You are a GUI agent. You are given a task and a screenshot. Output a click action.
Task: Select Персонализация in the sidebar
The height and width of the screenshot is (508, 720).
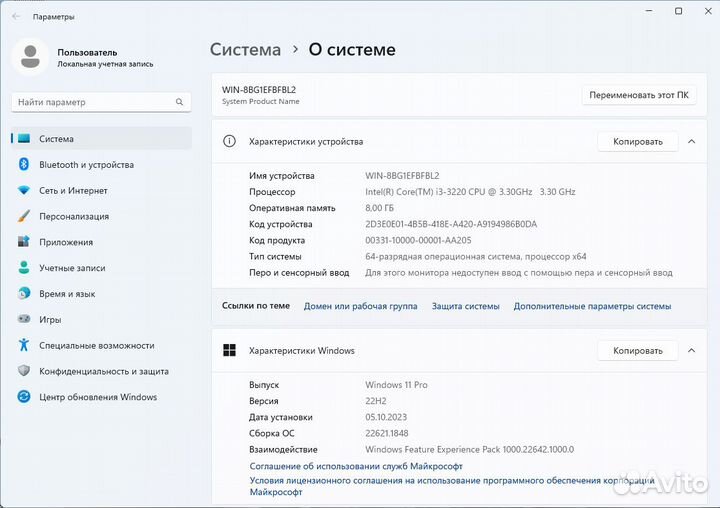tap(101, 216)
